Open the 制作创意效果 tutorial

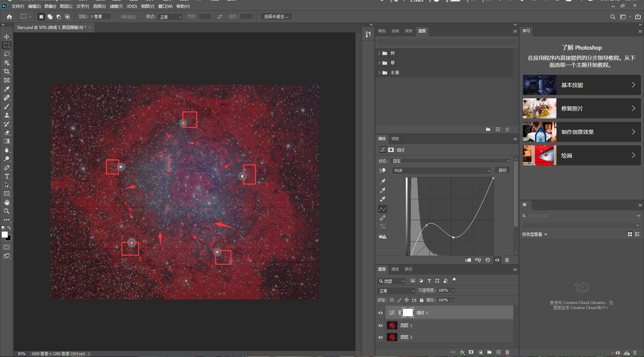[x=582, y=132]
